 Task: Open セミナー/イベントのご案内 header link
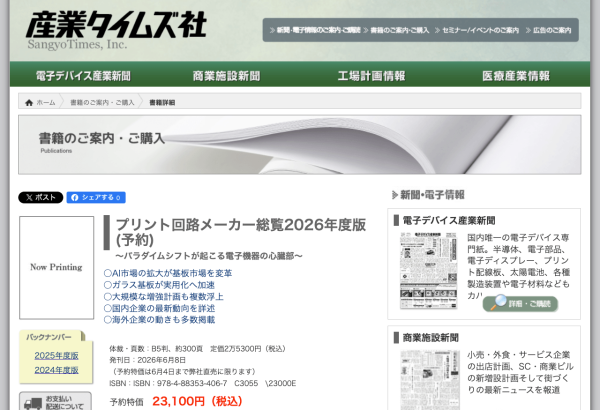point(477,30)
